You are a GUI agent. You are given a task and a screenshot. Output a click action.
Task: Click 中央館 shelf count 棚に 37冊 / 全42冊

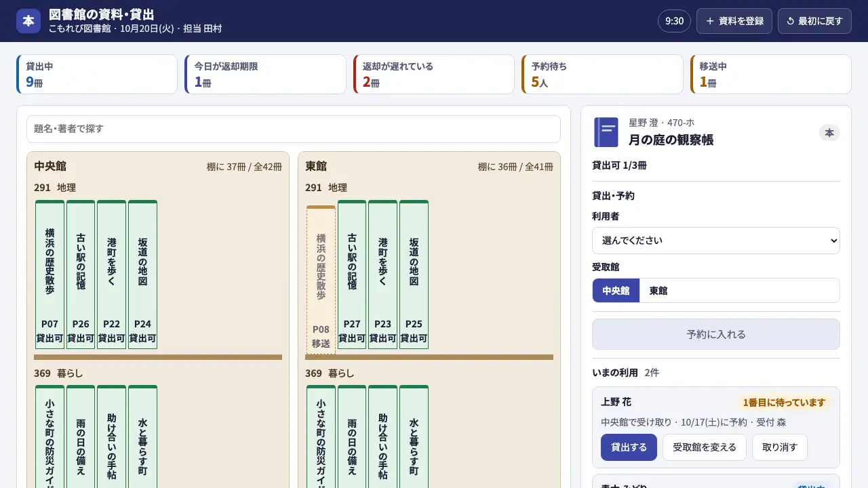pyautogui.click(x=244, y=166)
